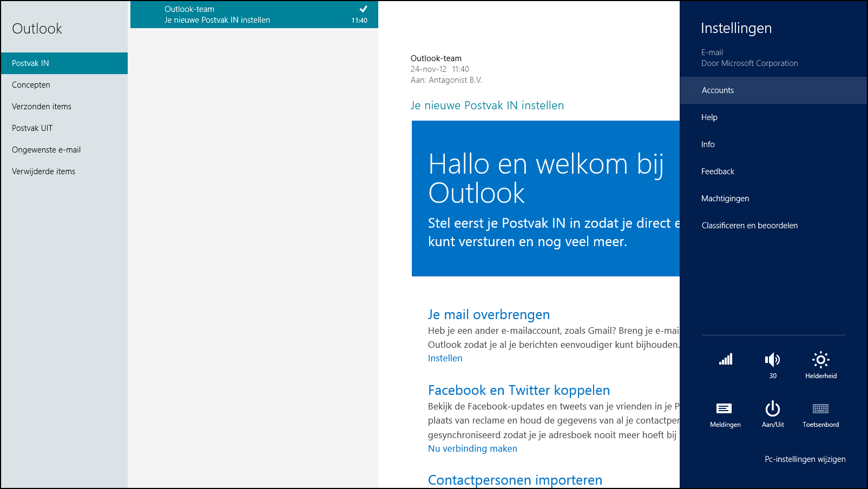
Task: Open Machtigingen settings entry
Action: click(774, 199)
